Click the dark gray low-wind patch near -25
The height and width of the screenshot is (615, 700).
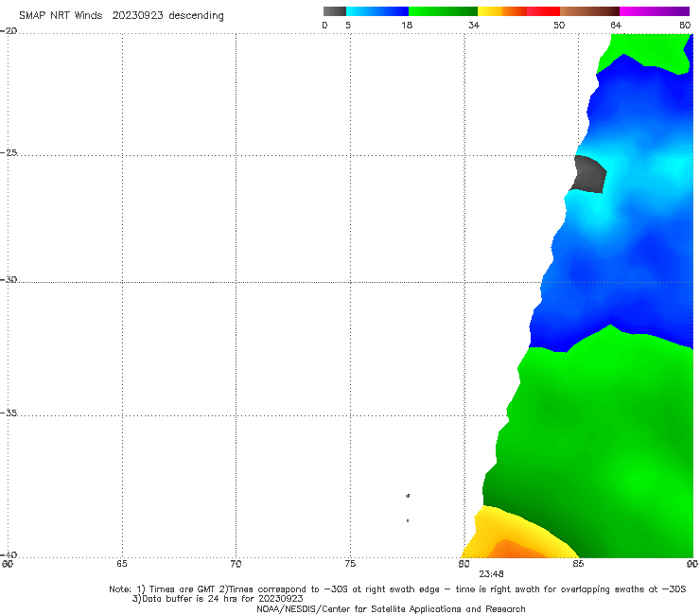pyautogui.click(x=589, y=175)
